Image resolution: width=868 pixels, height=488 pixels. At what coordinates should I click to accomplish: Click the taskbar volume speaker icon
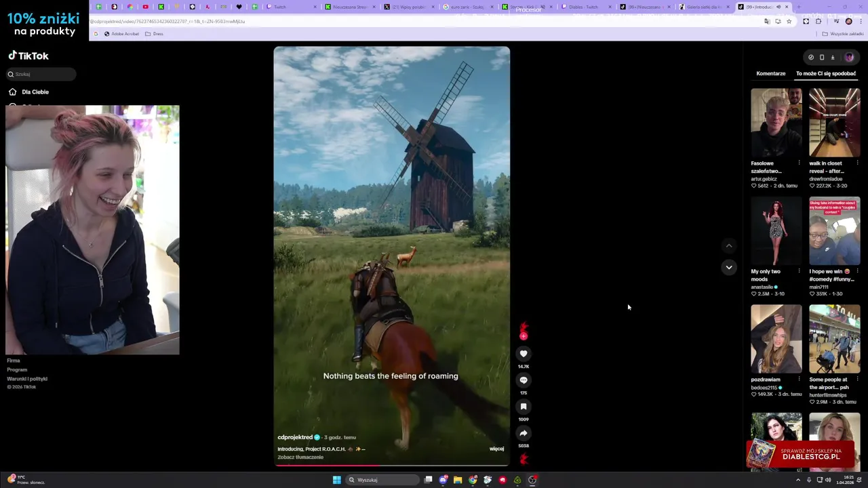828,480
